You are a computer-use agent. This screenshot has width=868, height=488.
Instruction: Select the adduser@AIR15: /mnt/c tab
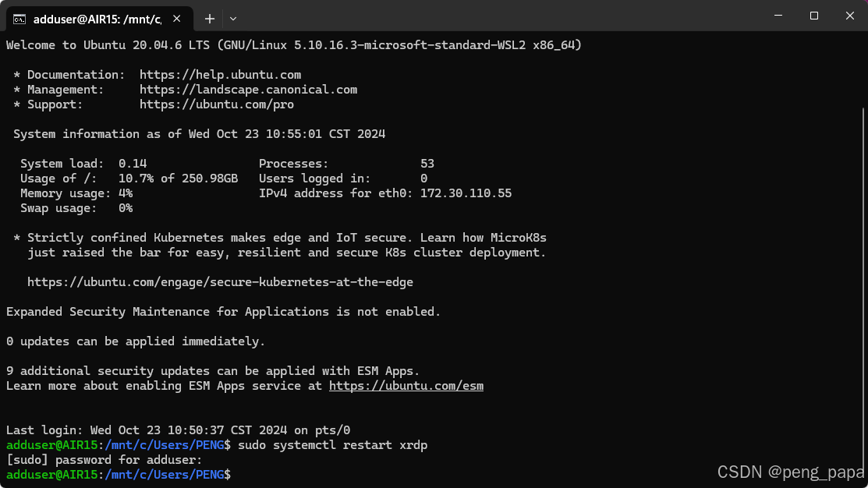click(100, 19)
